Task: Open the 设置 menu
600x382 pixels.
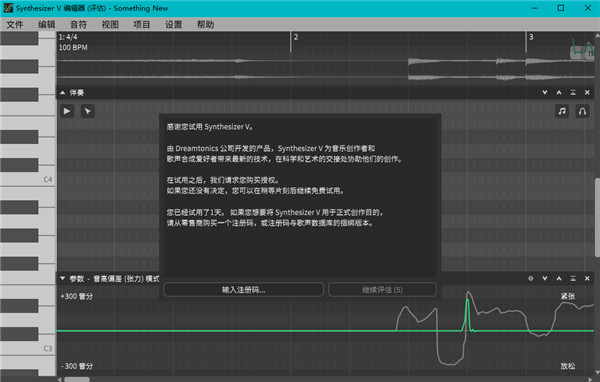Action: (x=174, y=24)
